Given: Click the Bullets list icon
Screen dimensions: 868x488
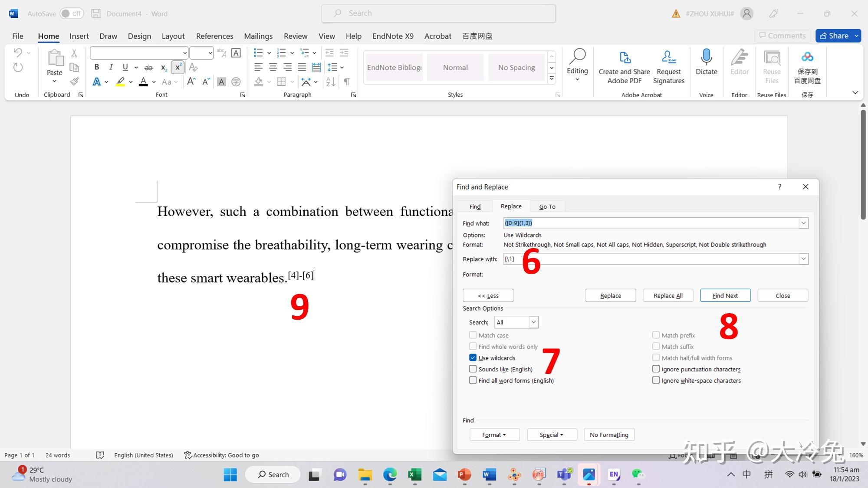Looking at the screenshot, I should 258,53.
